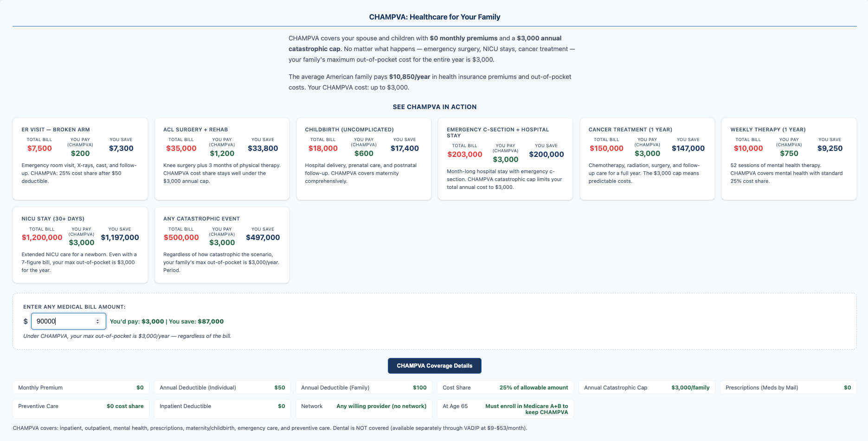The image size is (868, 441).
Task: Click the 'Annual Catastrophic Cap' row
Action: click(647, 388)
